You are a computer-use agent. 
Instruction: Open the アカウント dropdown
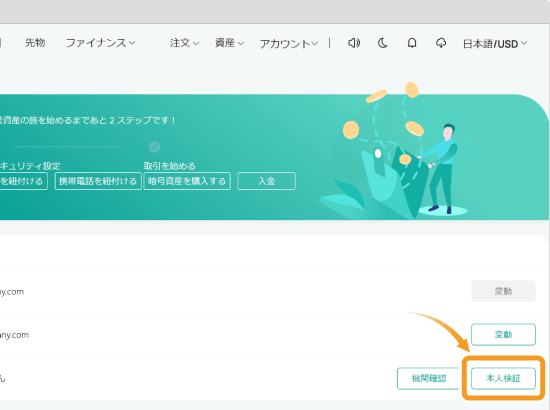[288, 43]
